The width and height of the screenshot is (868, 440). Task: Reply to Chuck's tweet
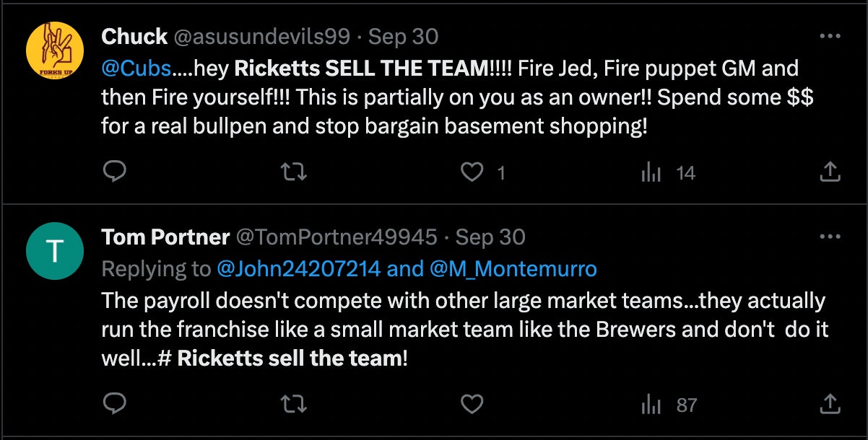[x=115, y=172]
